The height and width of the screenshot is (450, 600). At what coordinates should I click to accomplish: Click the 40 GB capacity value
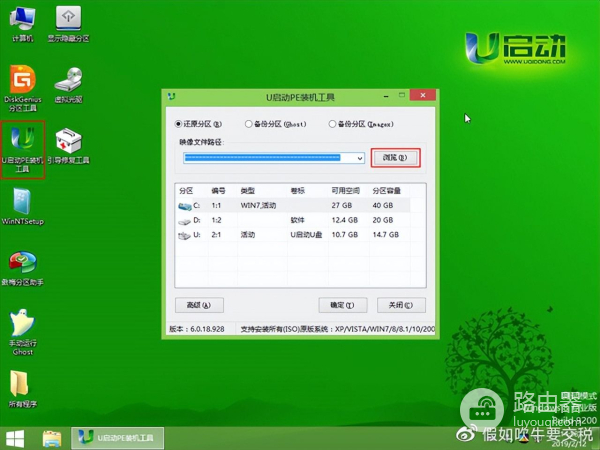(383, 205)
